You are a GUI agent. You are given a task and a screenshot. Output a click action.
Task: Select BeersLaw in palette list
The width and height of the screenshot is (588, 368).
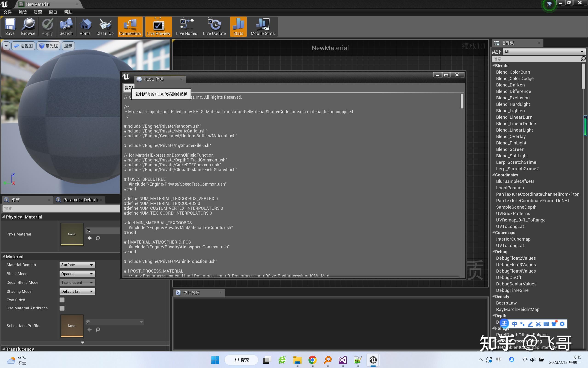click(506, 303)
